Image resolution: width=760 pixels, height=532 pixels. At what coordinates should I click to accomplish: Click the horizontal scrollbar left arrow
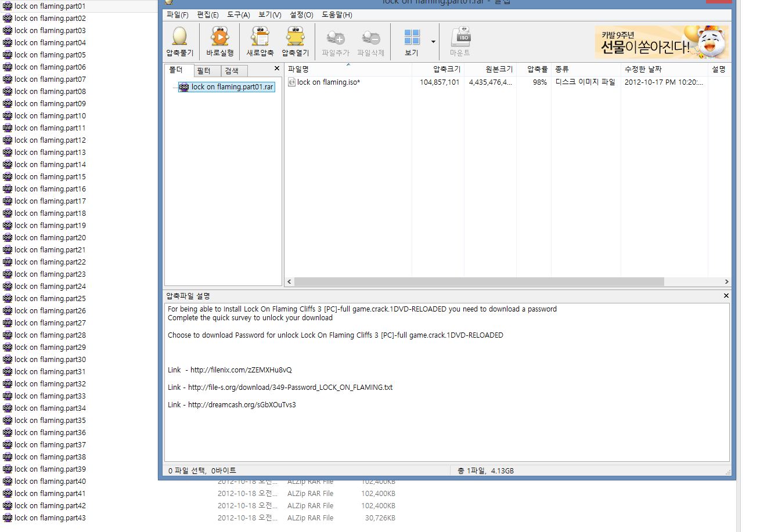click(289, 281)
